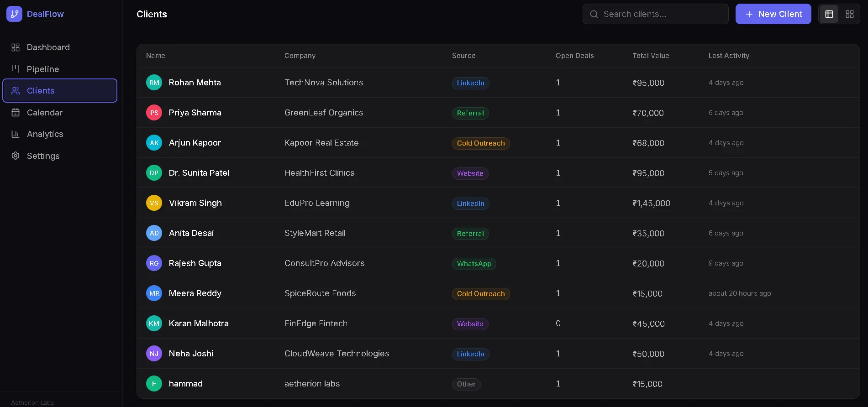
Task: Click the Analytics bar chart icon
Action: click(16, 134)
